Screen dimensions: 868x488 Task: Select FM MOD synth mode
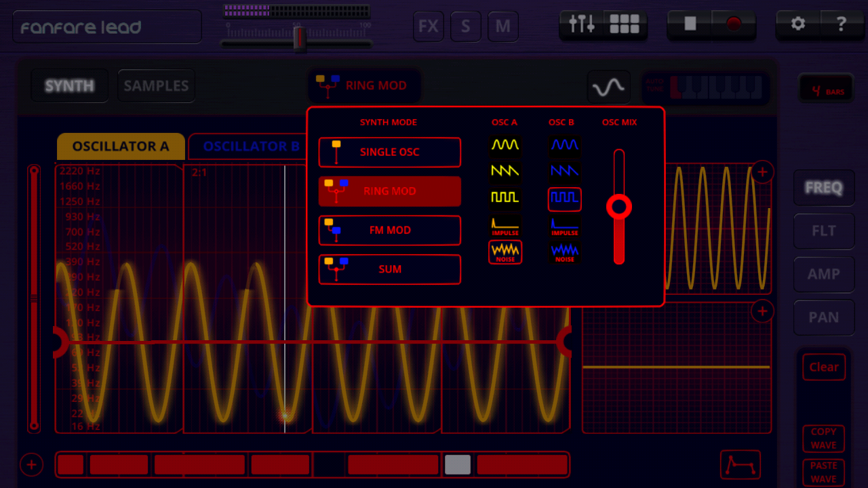(x=389, y=230)
